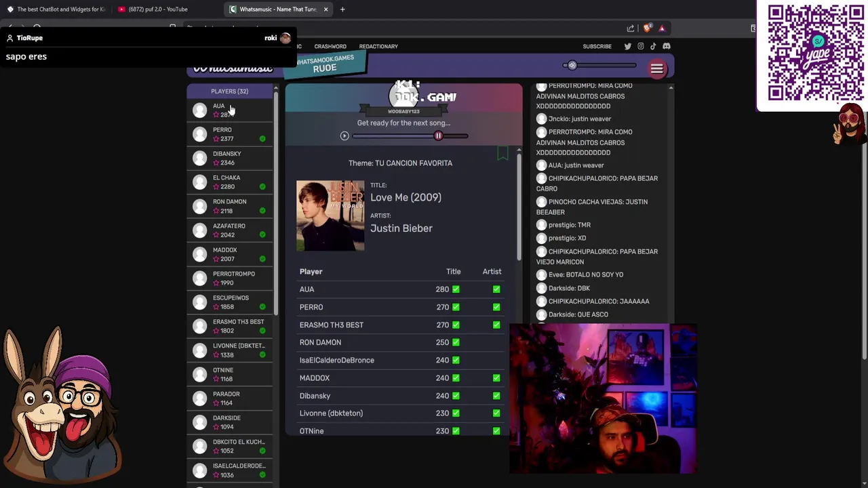Click PERRO's avatar in players list

click(x=199, y=134)
